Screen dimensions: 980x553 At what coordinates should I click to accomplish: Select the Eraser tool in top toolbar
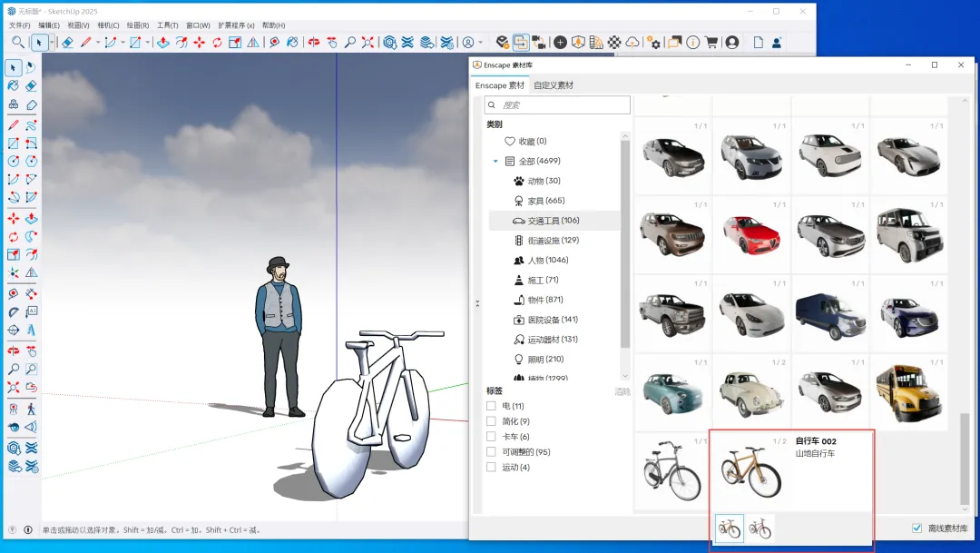click(67, 42)
